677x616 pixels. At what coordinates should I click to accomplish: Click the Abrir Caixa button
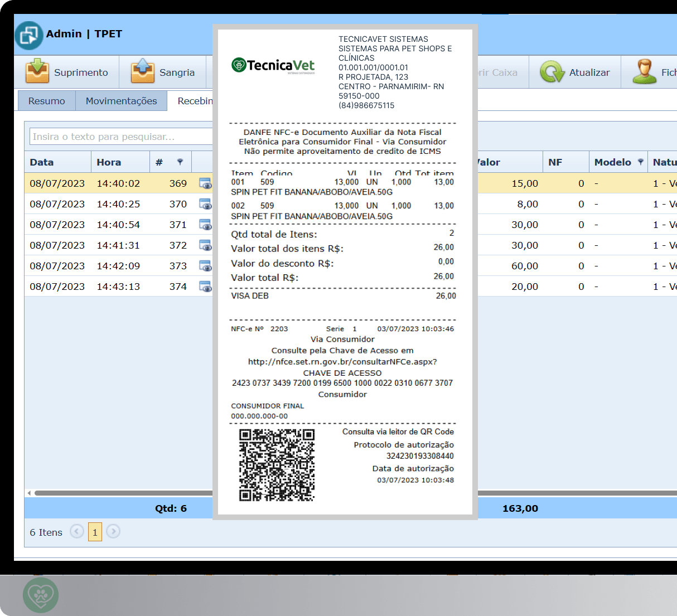[x=499, y=71]
